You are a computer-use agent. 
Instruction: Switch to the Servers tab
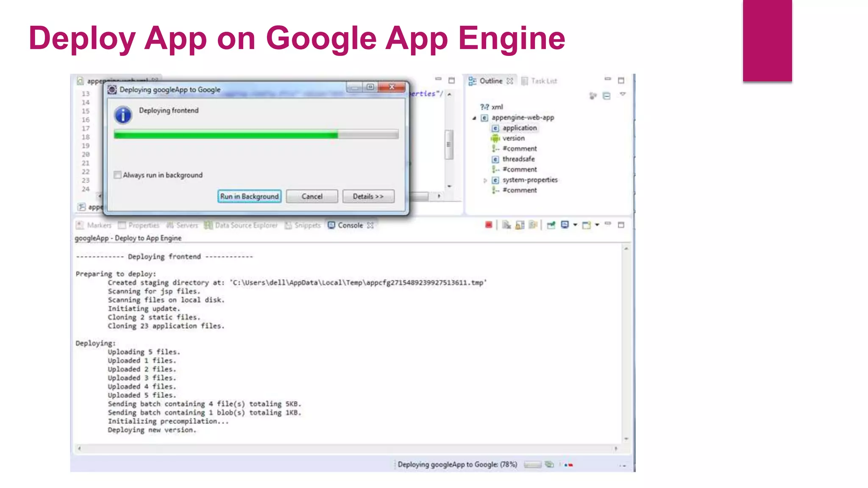[x=182, y=225]
